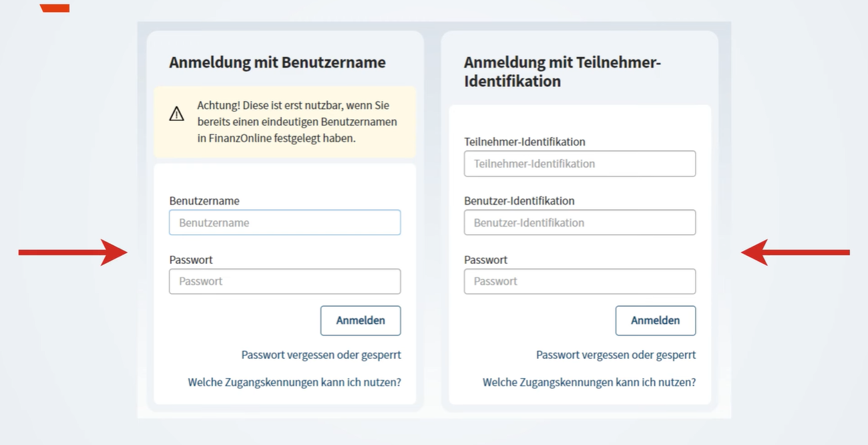868x445 pixels.
Task: Click the Benutzername input field
Action: 284,222
